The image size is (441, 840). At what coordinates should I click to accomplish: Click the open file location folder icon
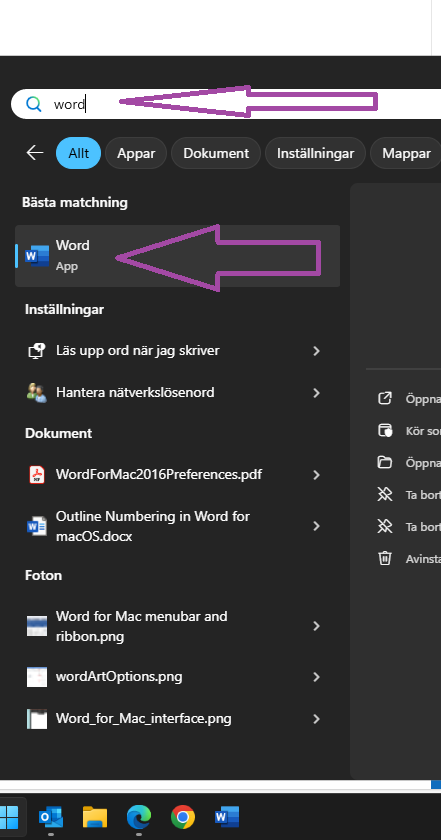385,462
